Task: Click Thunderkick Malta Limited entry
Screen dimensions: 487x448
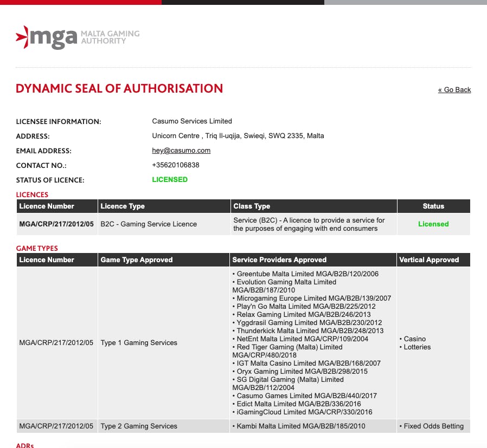Action: pos(308,331)
